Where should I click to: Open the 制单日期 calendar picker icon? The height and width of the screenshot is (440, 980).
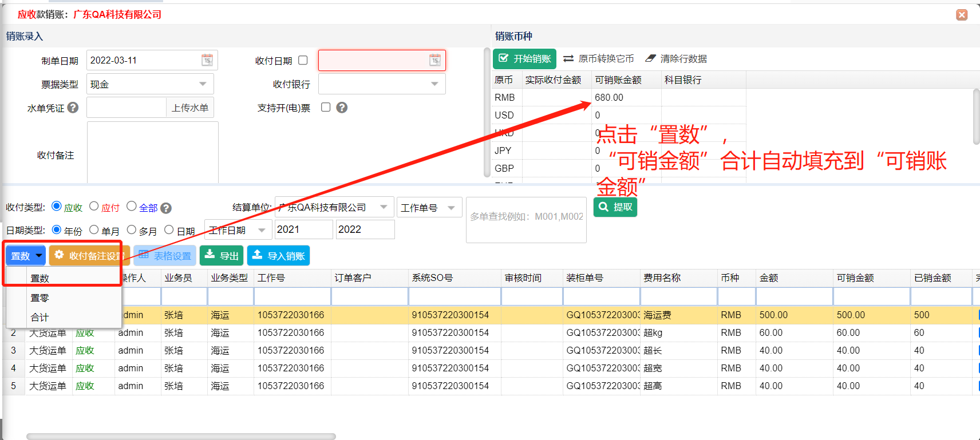click(x=207, y=60)
